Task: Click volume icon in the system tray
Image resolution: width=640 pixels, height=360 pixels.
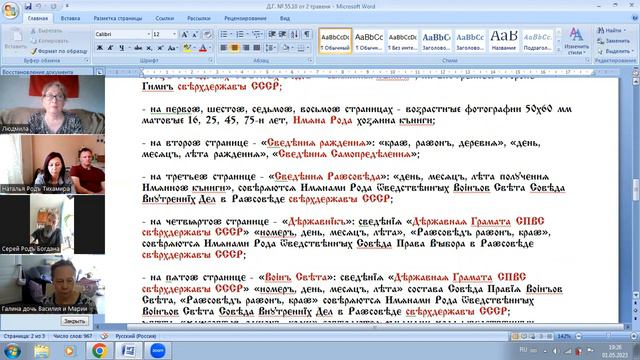Action: (x=556, y=351)
